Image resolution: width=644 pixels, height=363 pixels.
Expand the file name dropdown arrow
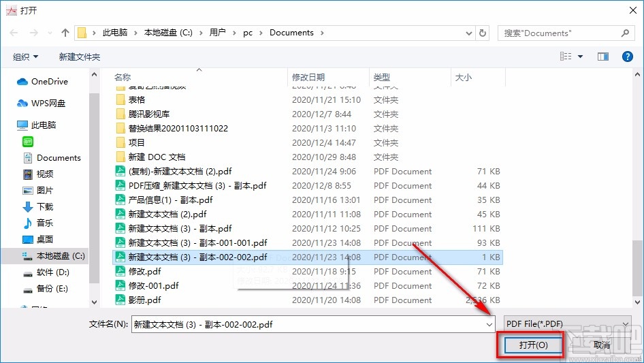click(489, 324)
